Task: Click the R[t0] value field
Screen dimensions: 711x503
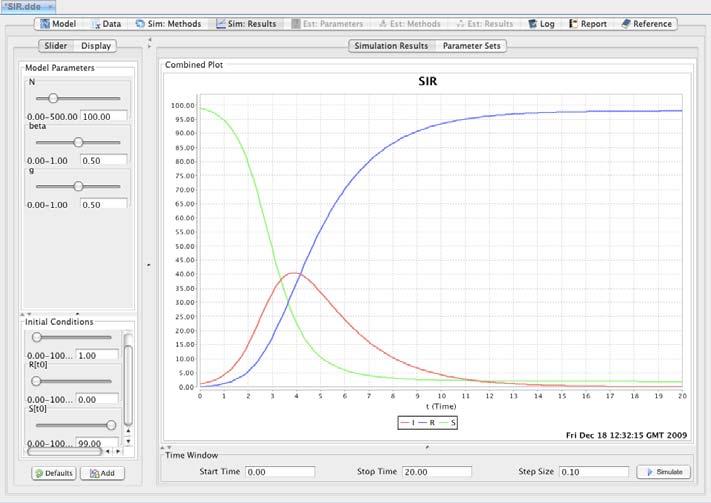Action: pos(97,400)
